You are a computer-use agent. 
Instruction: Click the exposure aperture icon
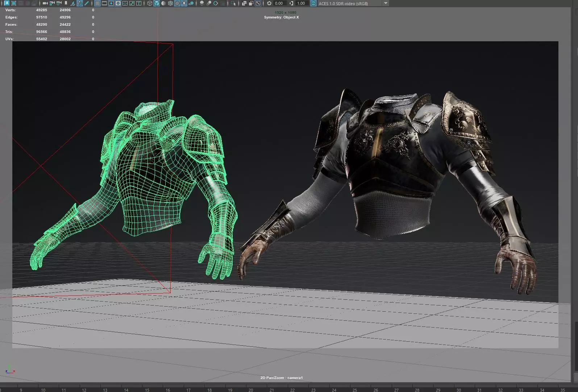(x=269, y=3)
